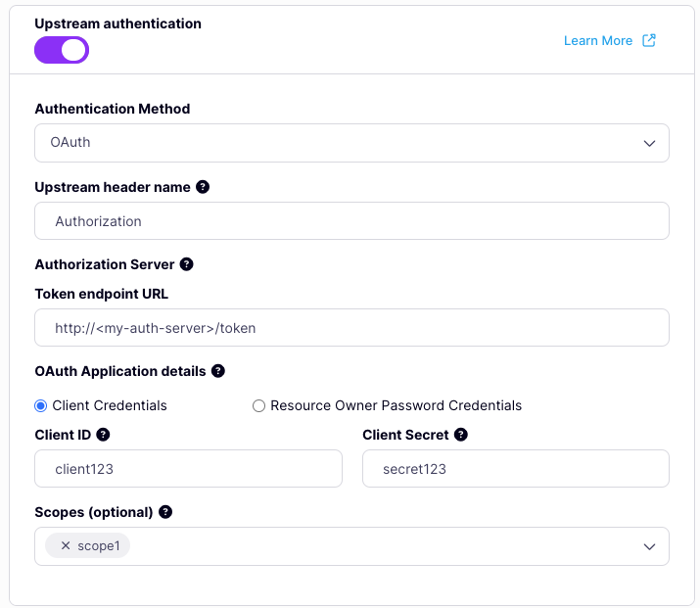The image size is (700, 608).
Task: Expand the Scopes dropdown chevron
Action: point(649,546)
